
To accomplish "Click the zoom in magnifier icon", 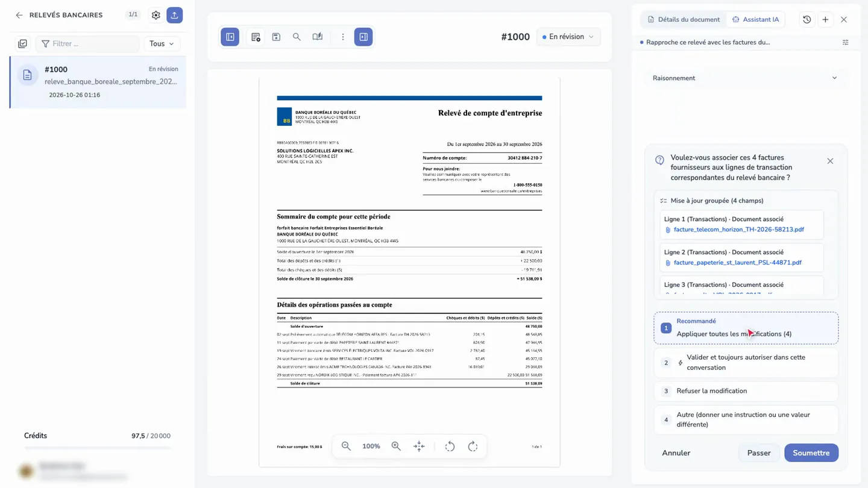I will 396,446.
